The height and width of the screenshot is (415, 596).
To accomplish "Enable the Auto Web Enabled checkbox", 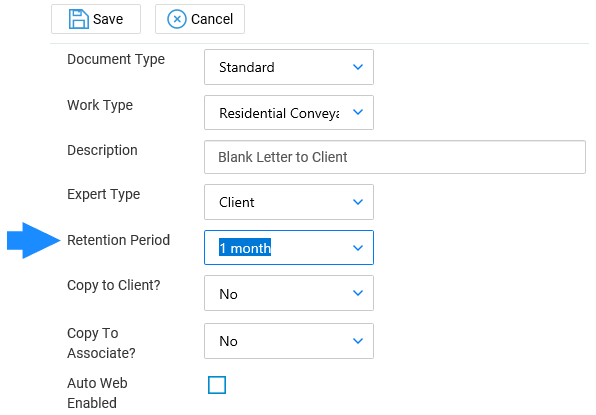I will pos(217,385).
